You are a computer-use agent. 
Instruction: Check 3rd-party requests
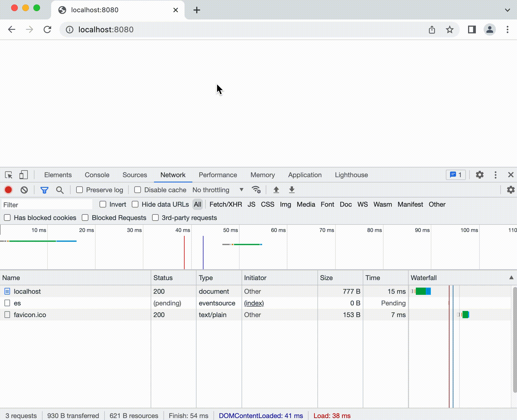pyautogui.click(x=155, y=218)
